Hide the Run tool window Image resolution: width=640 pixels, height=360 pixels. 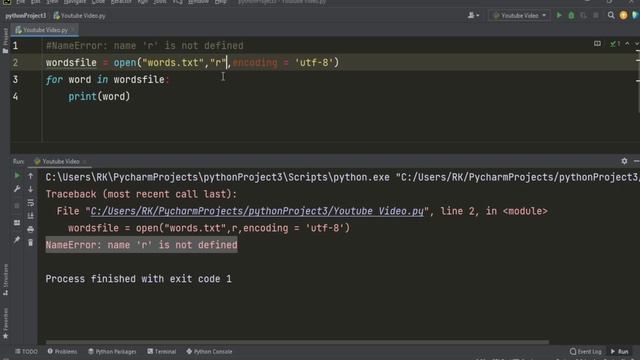tap(636, 161)
